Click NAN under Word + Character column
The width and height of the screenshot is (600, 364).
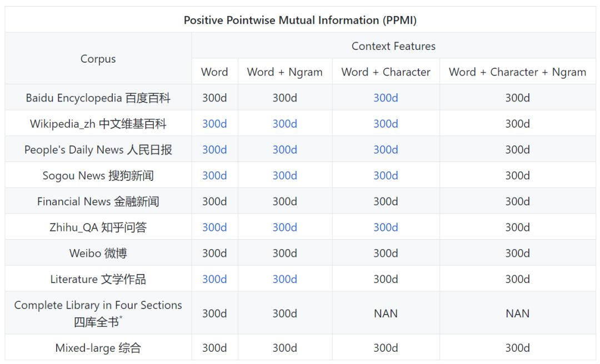click(386, 314)
